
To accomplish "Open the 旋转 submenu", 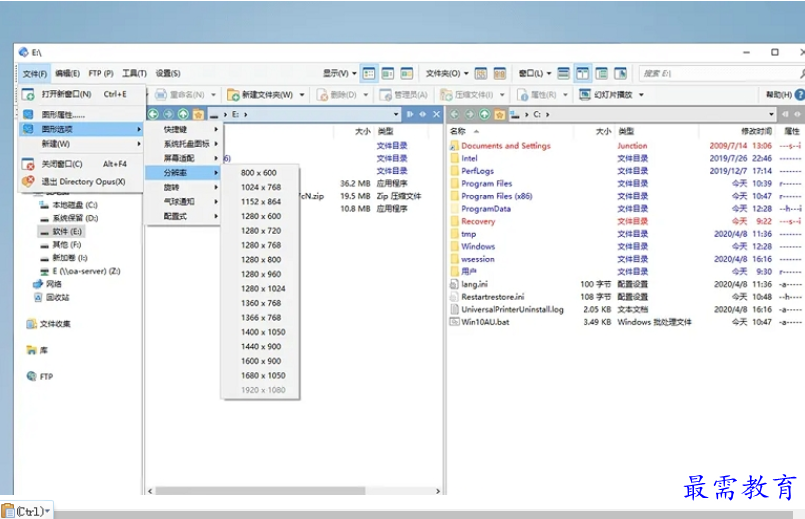I will pyautogui.click(x=185, y=187).
